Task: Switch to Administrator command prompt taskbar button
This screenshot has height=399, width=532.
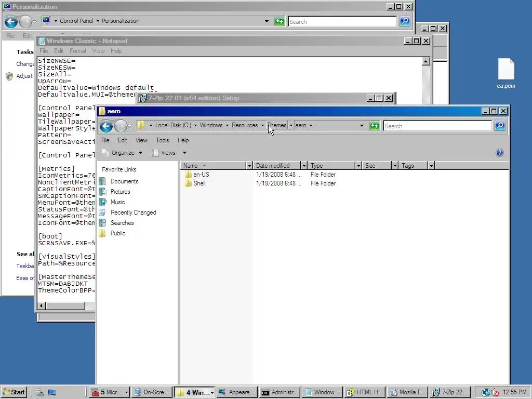Action: (x=279, y=392)
